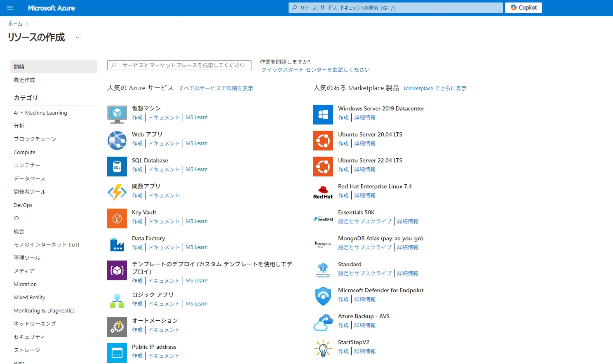Open the DevOps category
This screenshot has height=364, width=613.
23,205
